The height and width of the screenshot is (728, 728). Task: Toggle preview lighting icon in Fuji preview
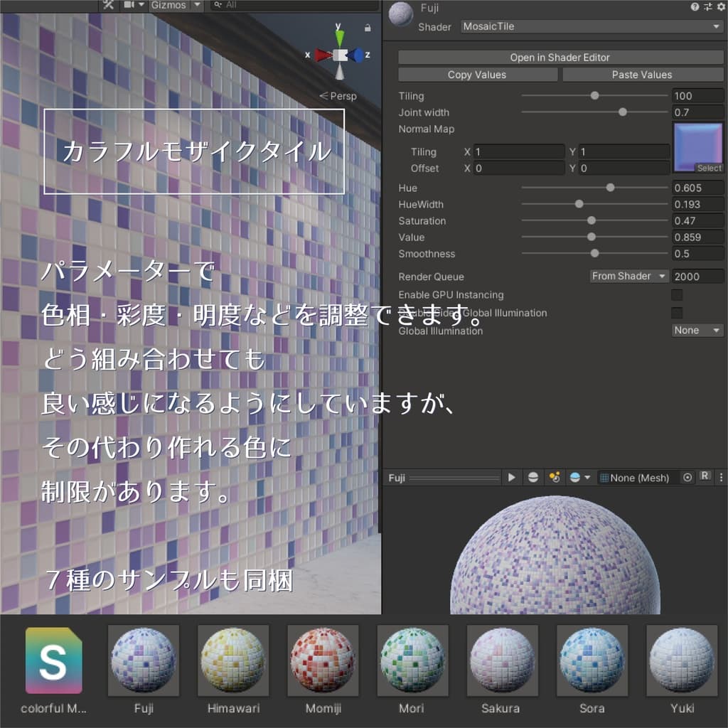[x=555, y=477]
